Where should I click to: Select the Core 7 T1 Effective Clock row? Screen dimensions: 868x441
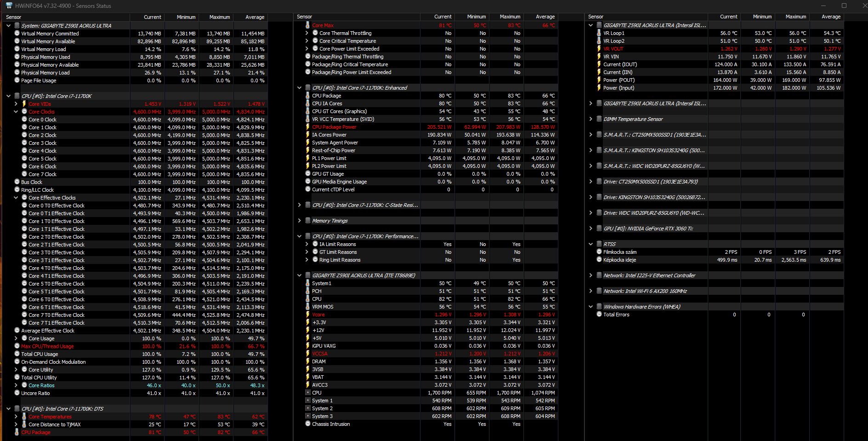point(135,323)
